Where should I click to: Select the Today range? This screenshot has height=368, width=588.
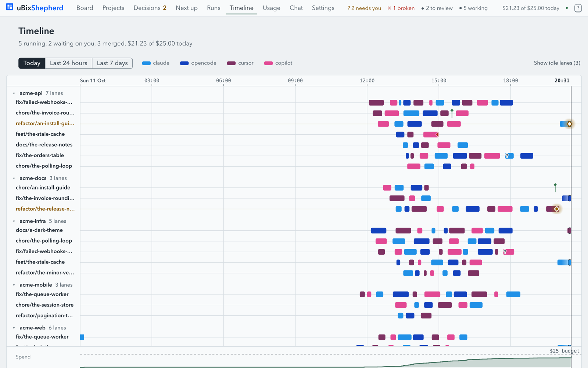(32, 63)
